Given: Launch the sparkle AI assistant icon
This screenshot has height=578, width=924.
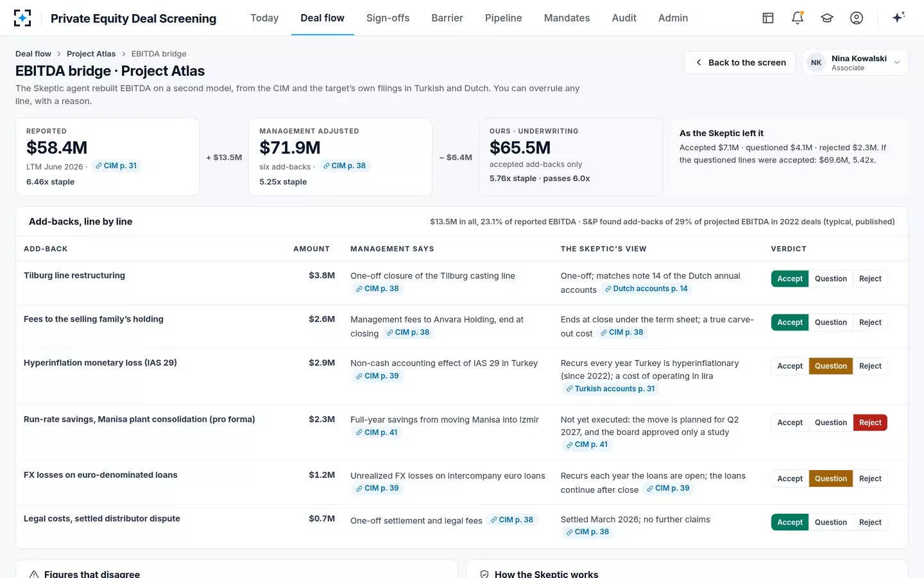Looking at the screenshot, I should [898, 17].
